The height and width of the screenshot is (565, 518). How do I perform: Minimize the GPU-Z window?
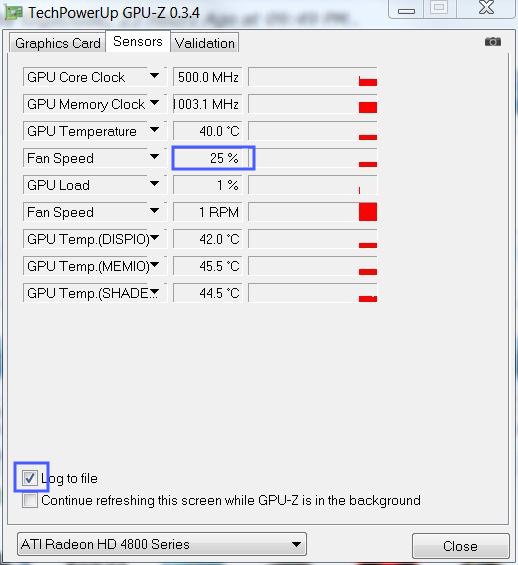coord(406,9)
